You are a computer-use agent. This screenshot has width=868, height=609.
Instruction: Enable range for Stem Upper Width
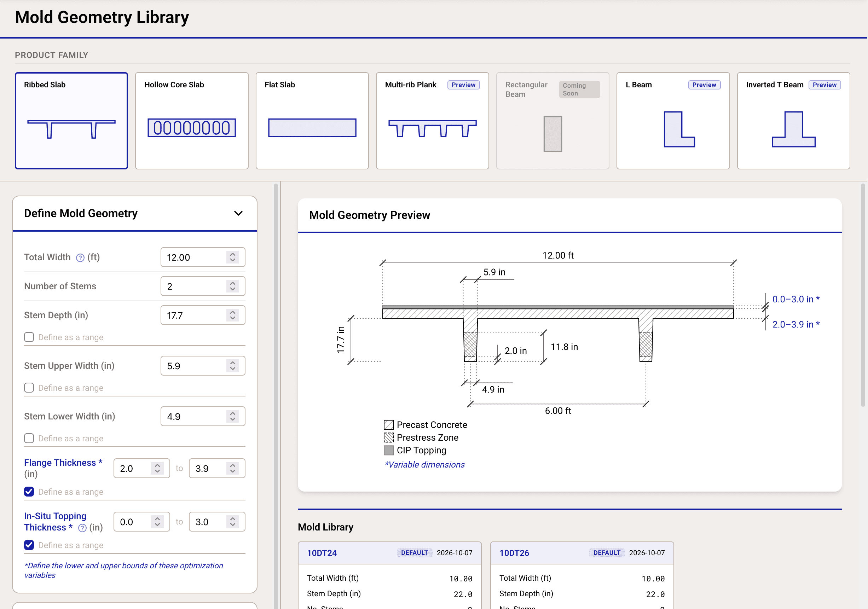29,388
